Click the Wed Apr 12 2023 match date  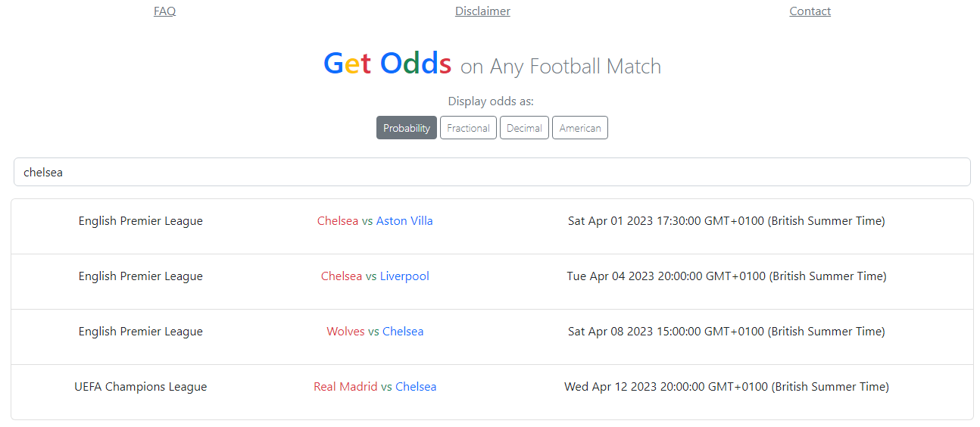[726, 387]
